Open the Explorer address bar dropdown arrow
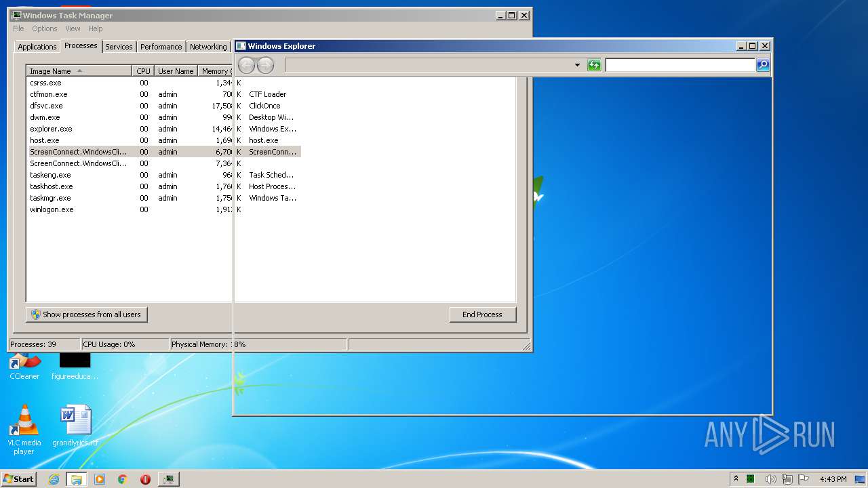 coord(577,65)
